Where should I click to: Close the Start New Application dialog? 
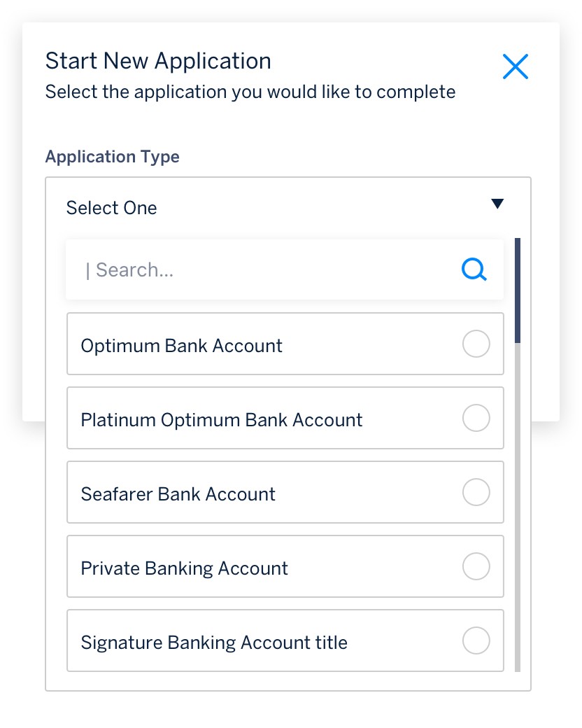(x=516, y=66)
